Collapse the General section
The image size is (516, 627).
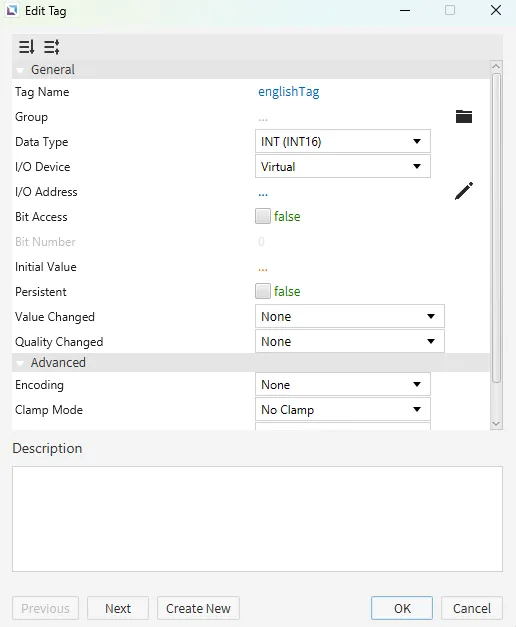(x=20, y=70)
